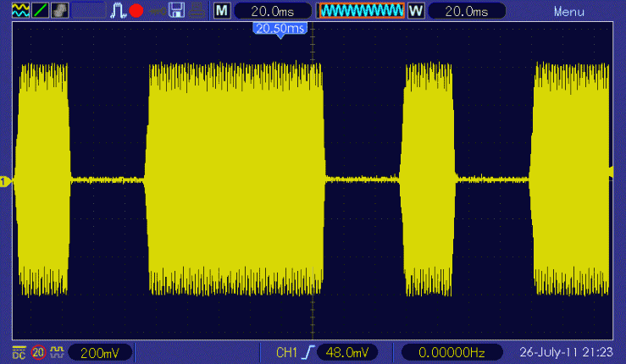The image size is (626, 364).
Task: Click the M main timebase icon
Action: click(x=221, y=11)
